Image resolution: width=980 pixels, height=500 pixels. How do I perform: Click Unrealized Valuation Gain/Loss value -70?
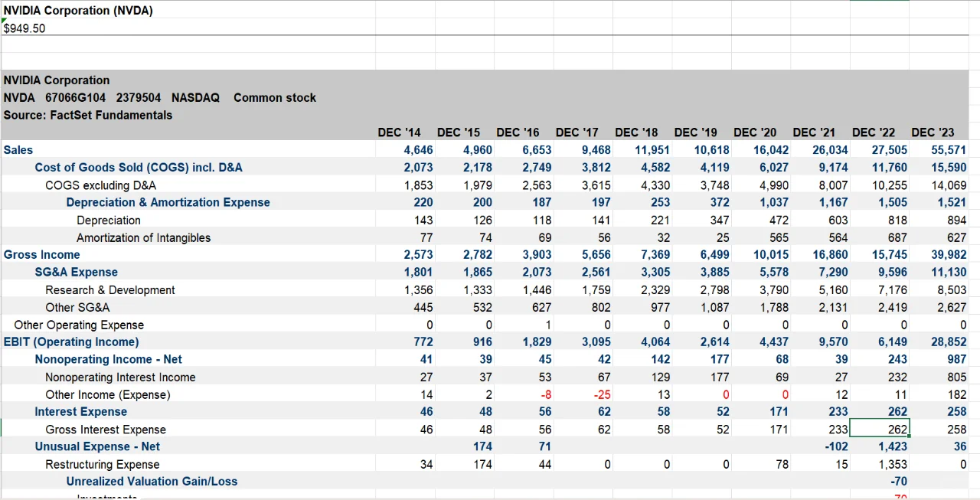click(899, 481)
